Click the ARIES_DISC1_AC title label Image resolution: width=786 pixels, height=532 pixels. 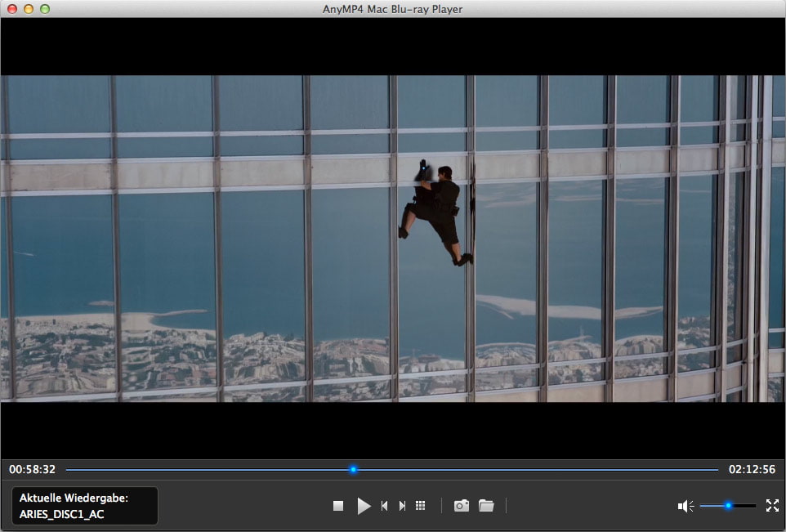[61, 515]
